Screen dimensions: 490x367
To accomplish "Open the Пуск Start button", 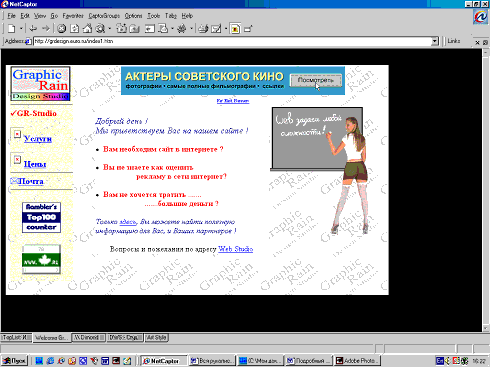I will (x=14, y=361).
